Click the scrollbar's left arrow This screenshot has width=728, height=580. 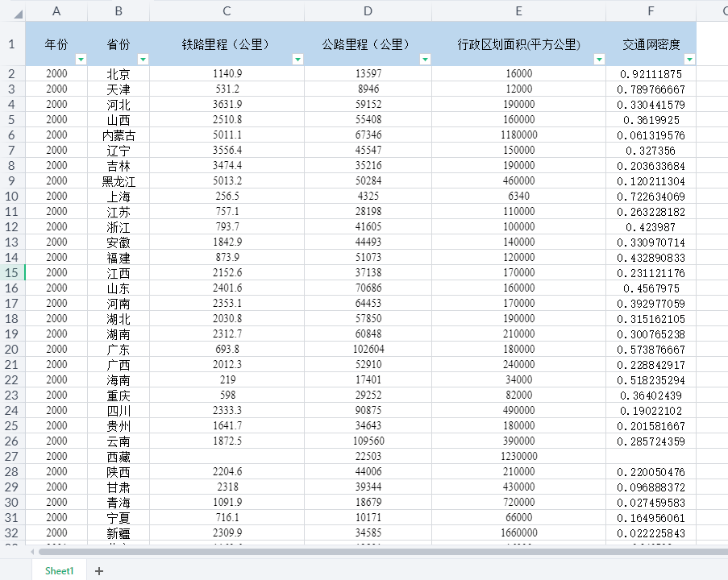(32, 552)
